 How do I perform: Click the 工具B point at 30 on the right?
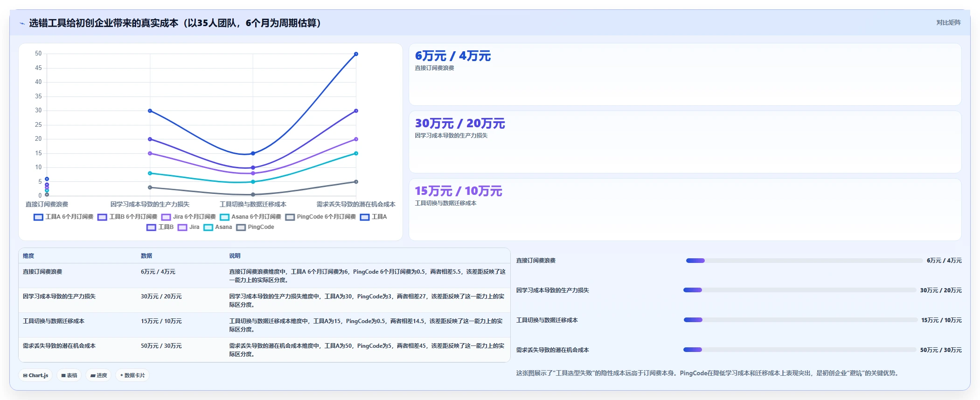[x=356, y=110]
